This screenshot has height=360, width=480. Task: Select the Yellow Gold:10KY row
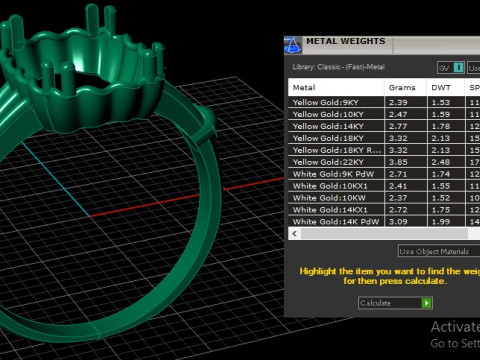click(x=384, y=114)
